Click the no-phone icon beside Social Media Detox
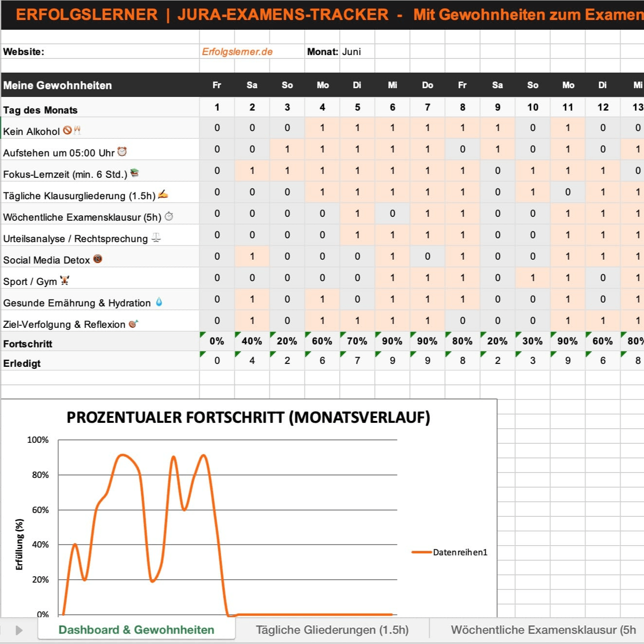Viewport: 644px width, 644px height. coord(97,259)
